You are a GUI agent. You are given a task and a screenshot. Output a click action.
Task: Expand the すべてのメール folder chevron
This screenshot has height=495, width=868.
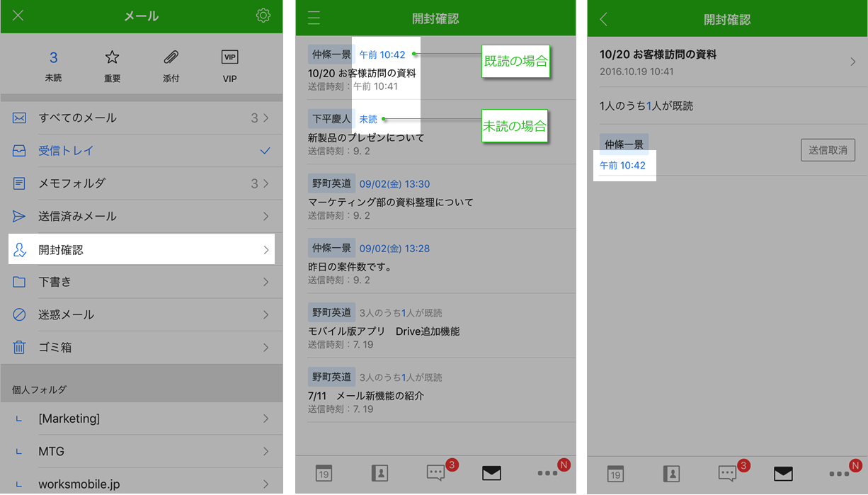pyautogui.click(x=265, y=118)
